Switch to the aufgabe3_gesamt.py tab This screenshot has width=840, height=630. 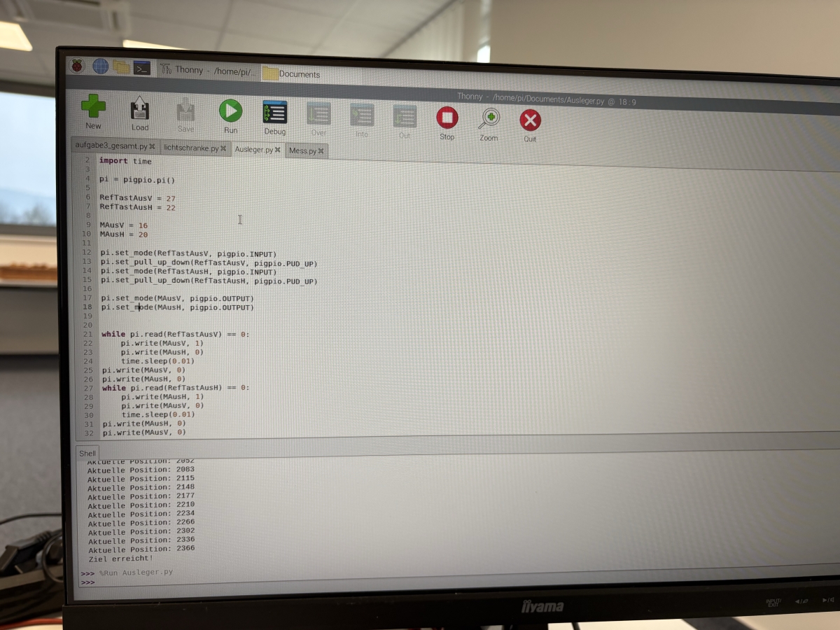point(111,146)
